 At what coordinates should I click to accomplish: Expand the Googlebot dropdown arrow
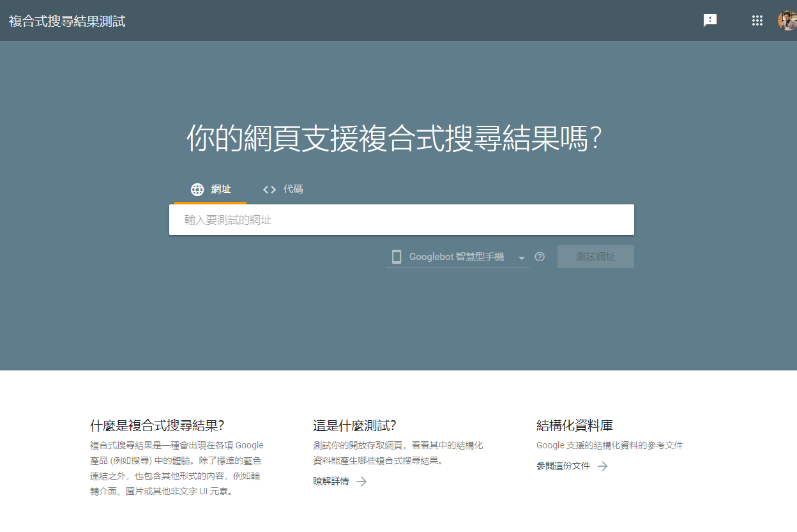click(x=521, y=257)
